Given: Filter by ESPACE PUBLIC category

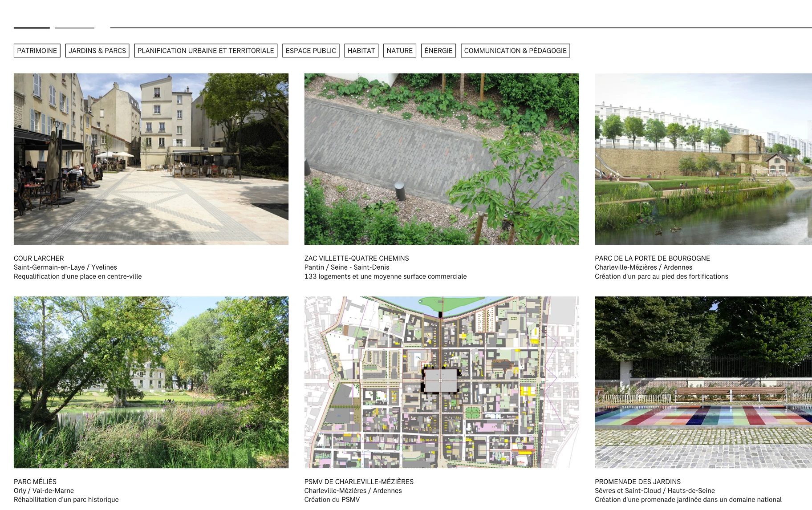Looking at the screenshot, I should (311, 51).
